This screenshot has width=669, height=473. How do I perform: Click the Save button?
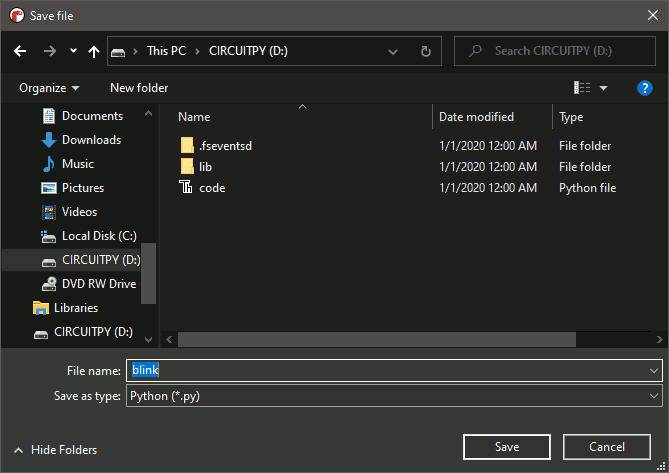[x=507, y=447]
